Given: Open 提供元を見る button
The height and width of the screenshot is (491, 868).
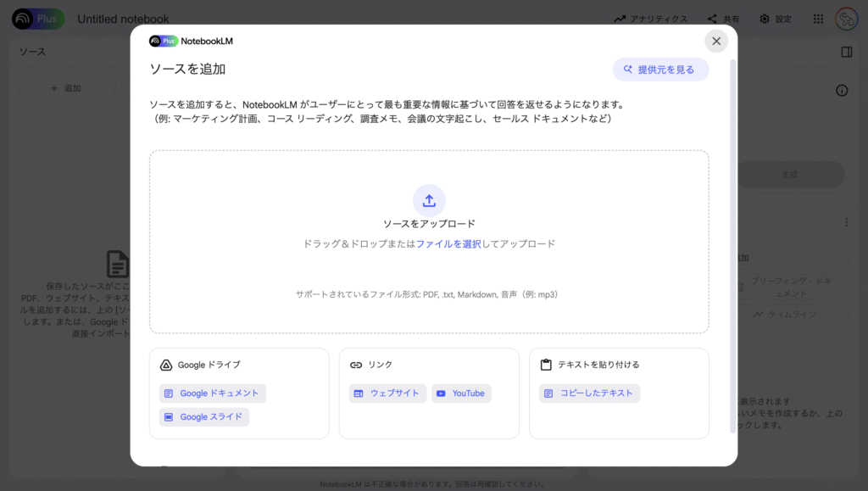Looking at the screenshot, I should click(660, 70).
